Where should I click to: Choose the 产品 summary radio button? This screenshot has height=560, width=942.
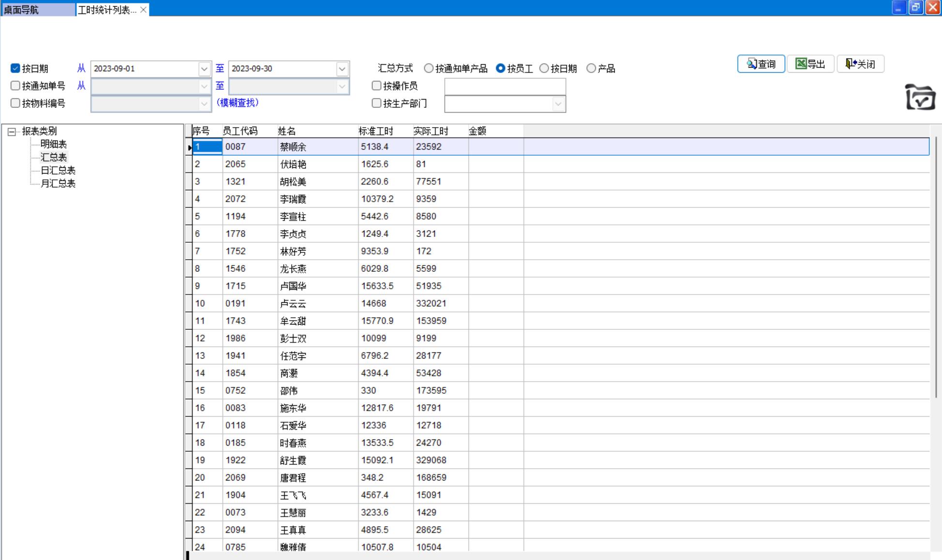point(591,68)
